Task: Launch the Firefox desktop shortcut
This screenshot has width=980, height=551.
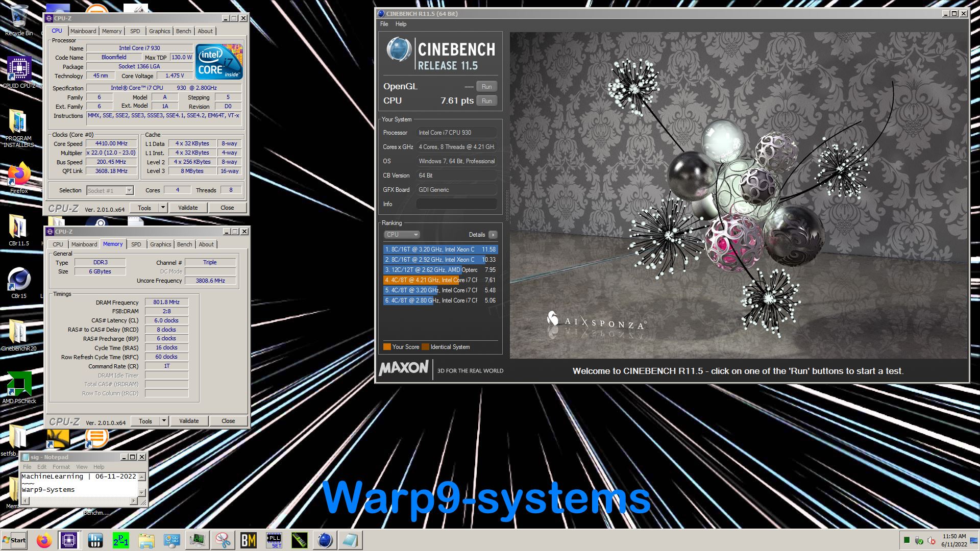Action: pyautogui.click(x=19, y=178)
